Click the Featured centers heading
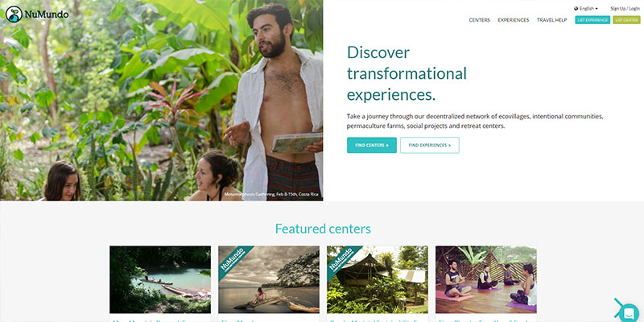644x322 pixels. (x=323, y=229)
